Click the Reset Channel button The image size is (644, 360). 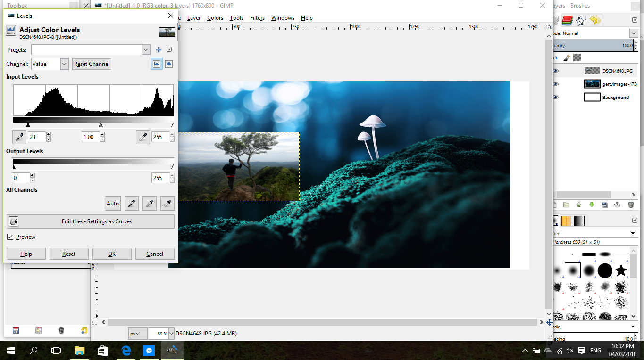(92, 64)
